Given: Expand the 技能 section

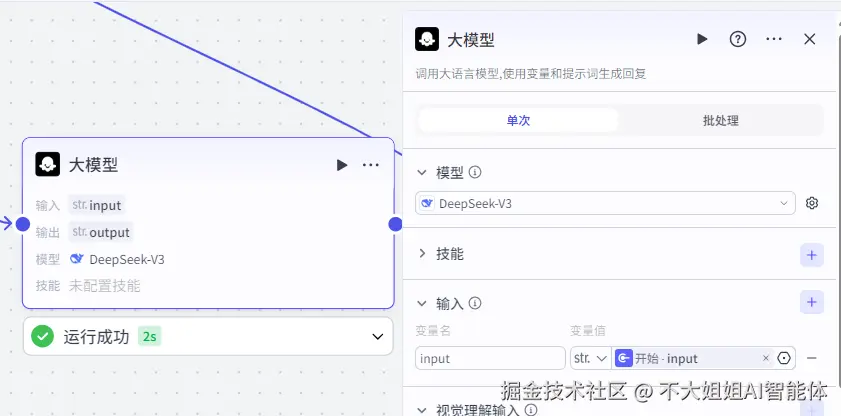Looking at the screenshot, I should point(422,253).
